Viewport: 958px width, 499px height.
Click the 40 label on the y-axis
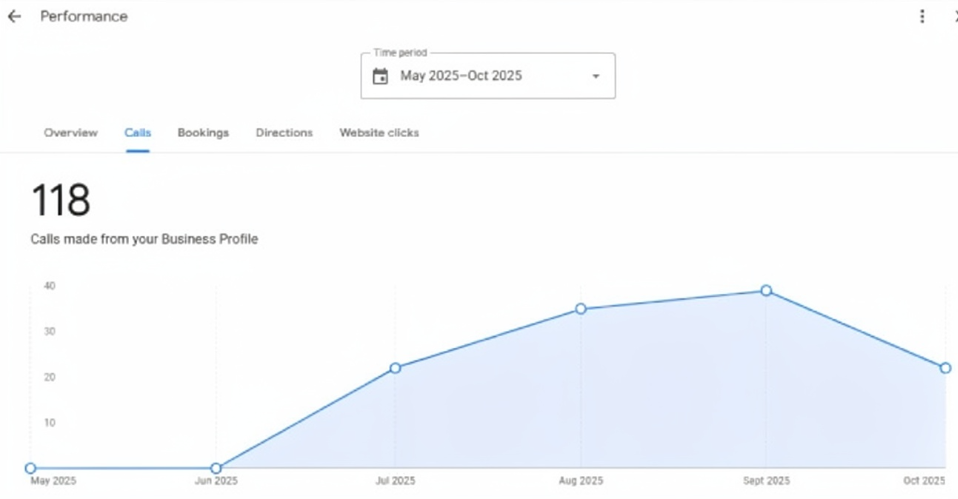point(49,286)
